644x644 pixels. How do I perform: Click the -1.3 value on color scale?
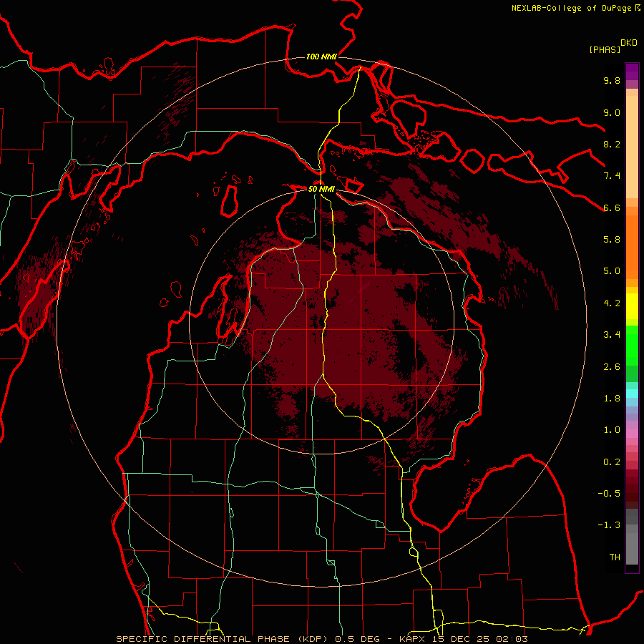click(x=609, y=525)
